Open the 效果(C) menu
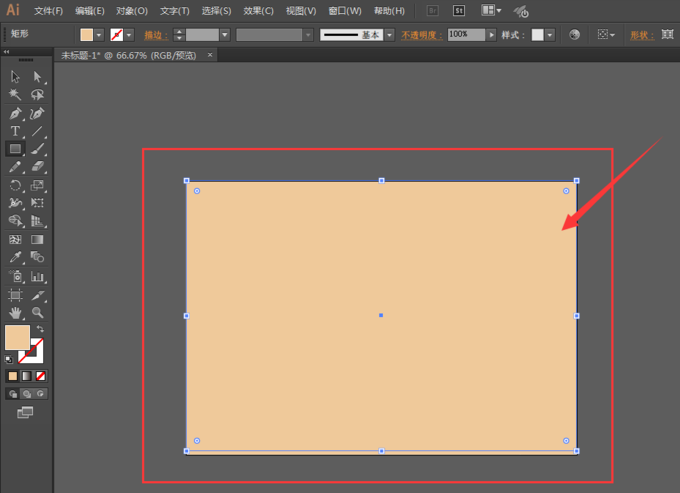This screenshot has width=680, height=493. coord(259,11)
